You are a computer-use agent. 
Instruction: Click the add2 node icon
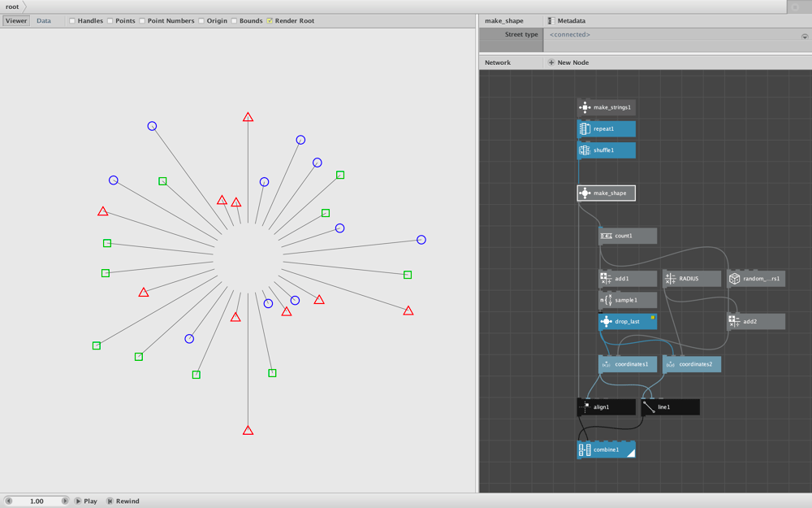(734, 321)
